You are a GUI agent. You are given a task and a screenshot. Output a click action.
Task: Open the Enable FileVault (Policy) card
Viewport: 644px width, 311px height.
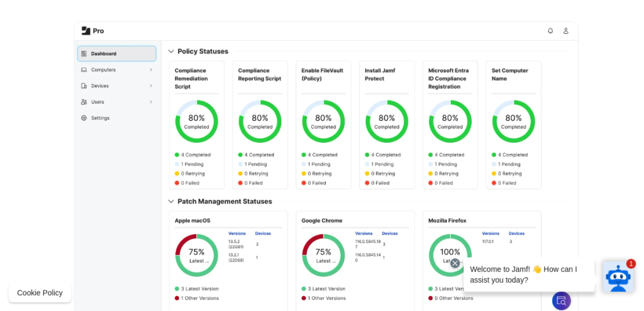(x=323, y=125)
